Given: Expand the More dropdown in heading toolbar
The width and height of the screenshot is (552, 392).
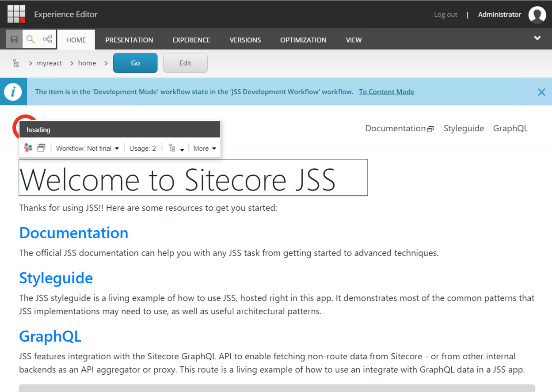Looking at the screenshot, I should pyautogui.click(x=205, y=148).
